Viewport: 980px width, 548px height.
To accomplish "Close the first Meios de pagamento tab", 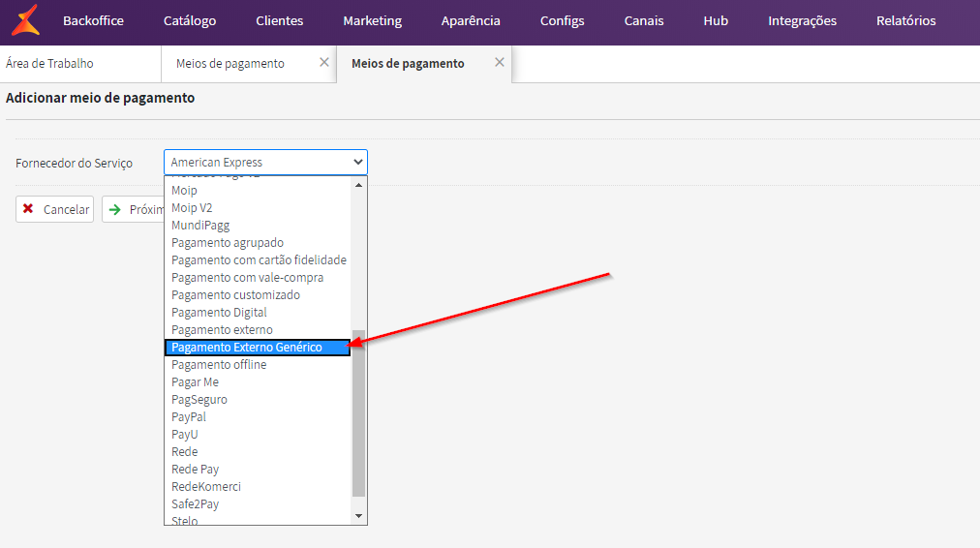I will 323,62.
